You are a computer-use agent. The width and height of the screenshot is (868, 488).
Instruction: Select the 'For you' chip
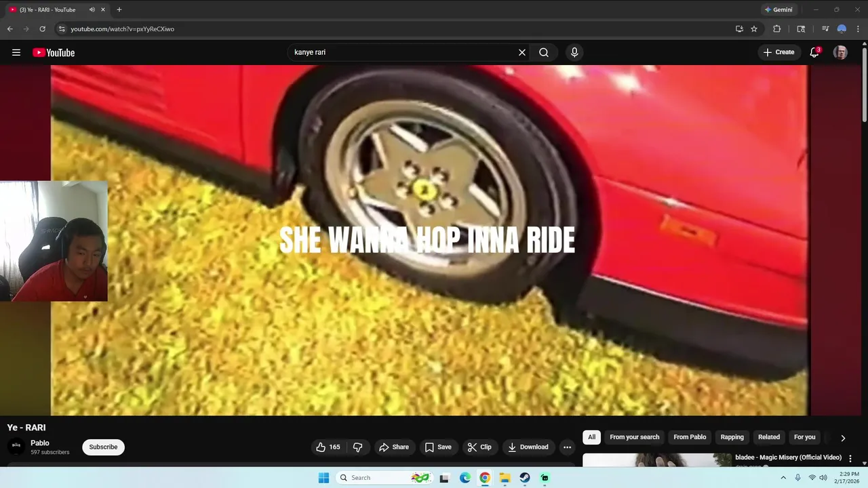pos(805,437)
